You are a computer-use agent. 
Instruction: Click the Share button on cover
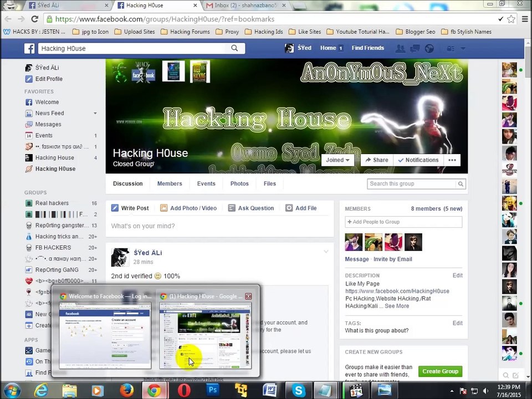click(377, 160)
